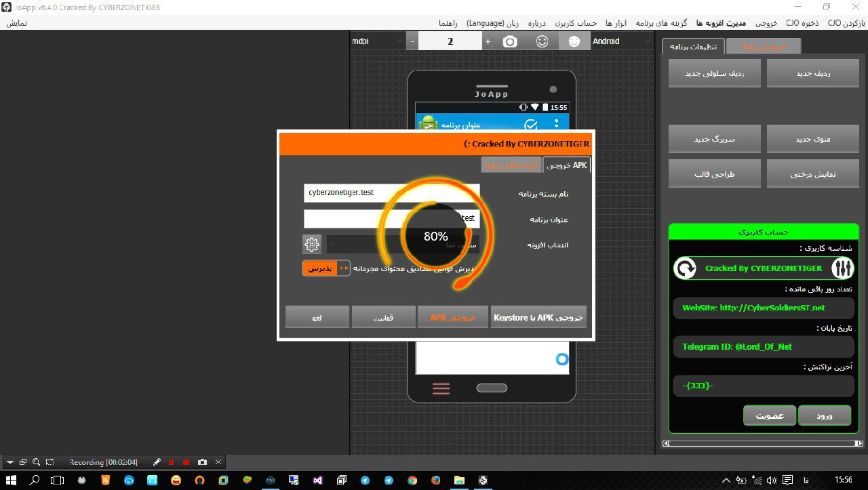Click the three-dot overflow menu in phone preview
The width and height of the screenshot is (868, 490).
pos(557,125)
